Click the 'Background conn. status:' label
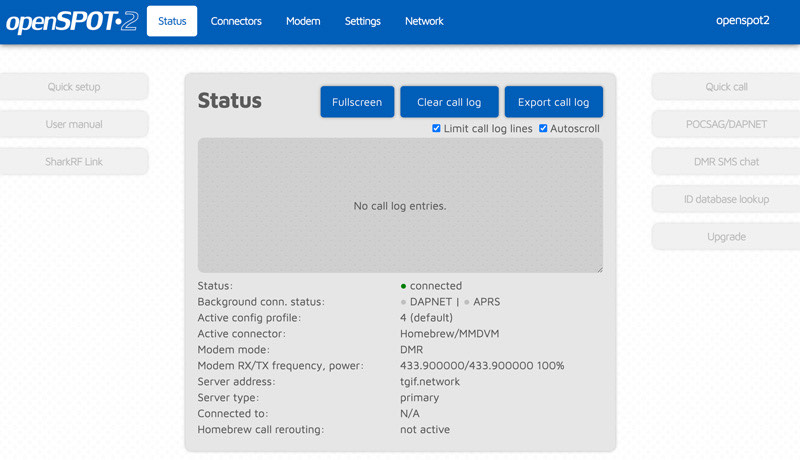This screenshot has width=800, height=460. click(x=261, y=302)
